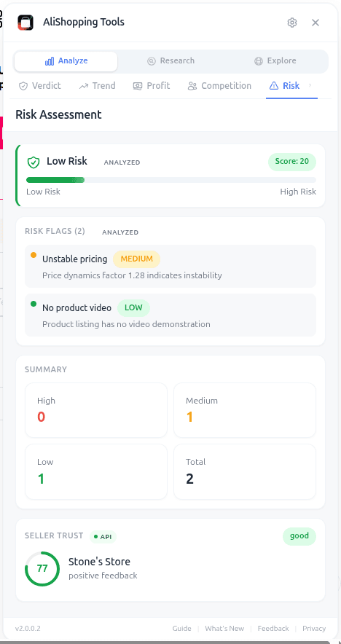Click the version text v2.0.0.2
Viewport: 341px width, 644px height.
pos(28,629)
